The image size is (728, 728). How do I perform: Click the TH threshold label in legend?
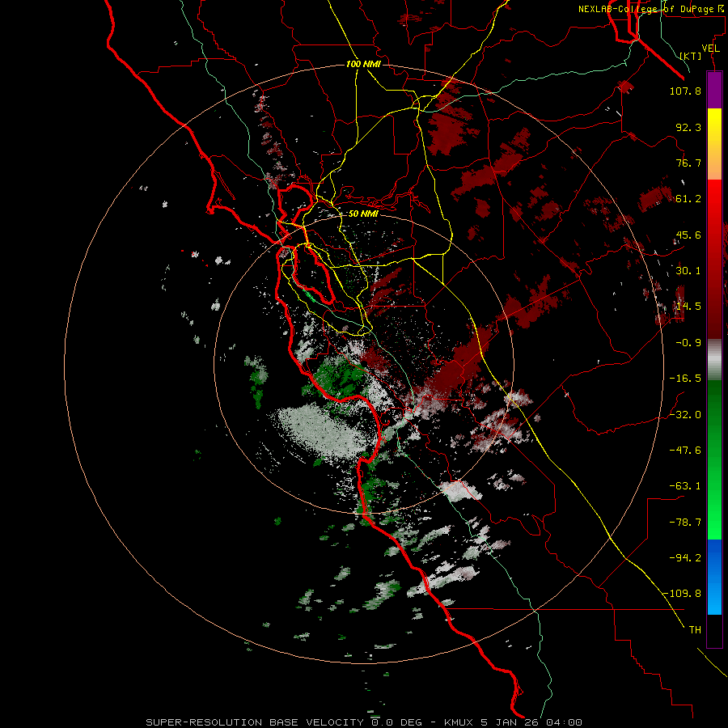695,630
